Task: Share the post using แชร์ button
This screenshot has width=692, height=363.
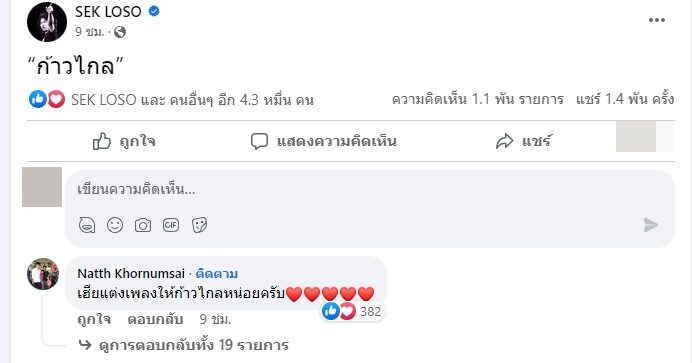Action: [523, 141]
